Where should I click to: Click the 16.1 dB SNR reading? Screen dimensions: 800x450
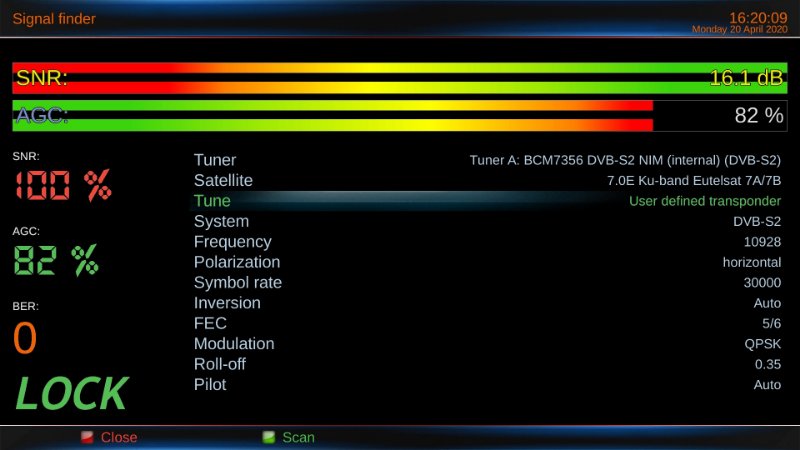click(x=746, y=78)
